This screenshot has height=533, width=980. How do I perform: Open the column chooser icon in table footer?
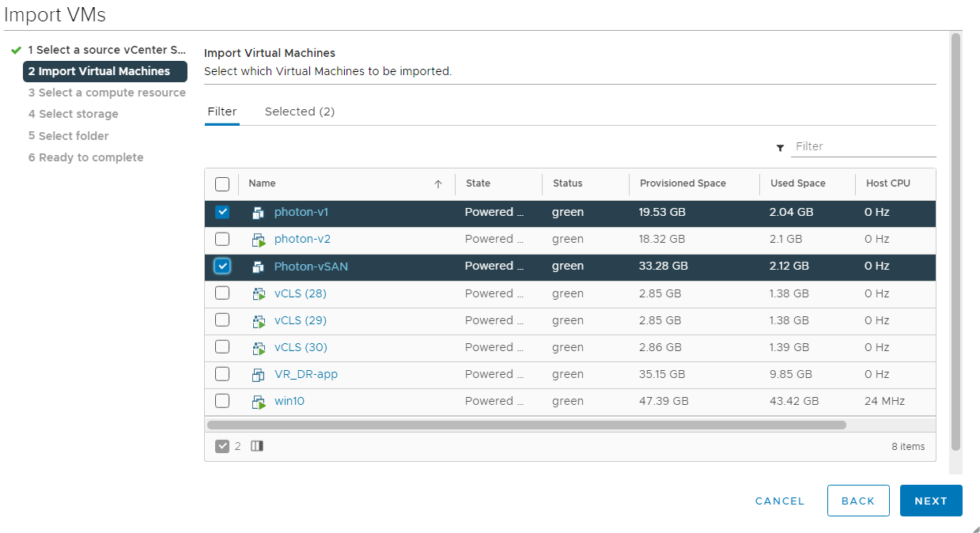pos(256,446)
